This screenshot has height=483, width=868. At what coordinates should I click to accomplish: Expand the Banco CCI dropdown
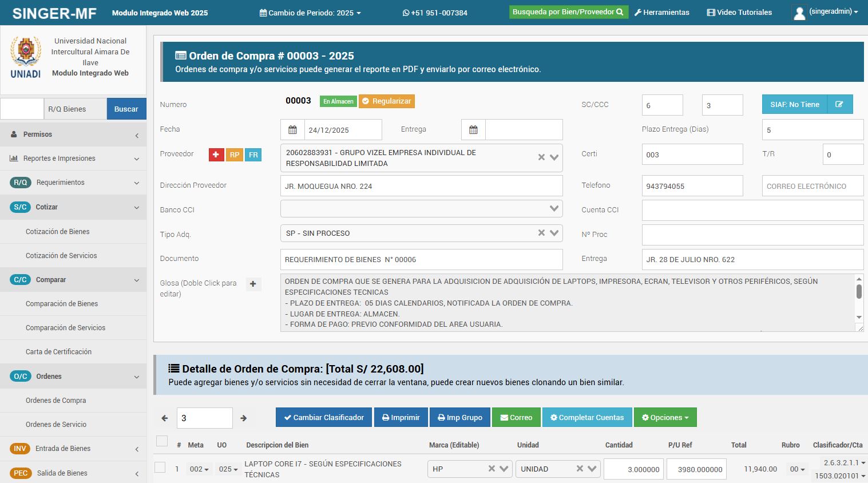[x=553, y=208]
